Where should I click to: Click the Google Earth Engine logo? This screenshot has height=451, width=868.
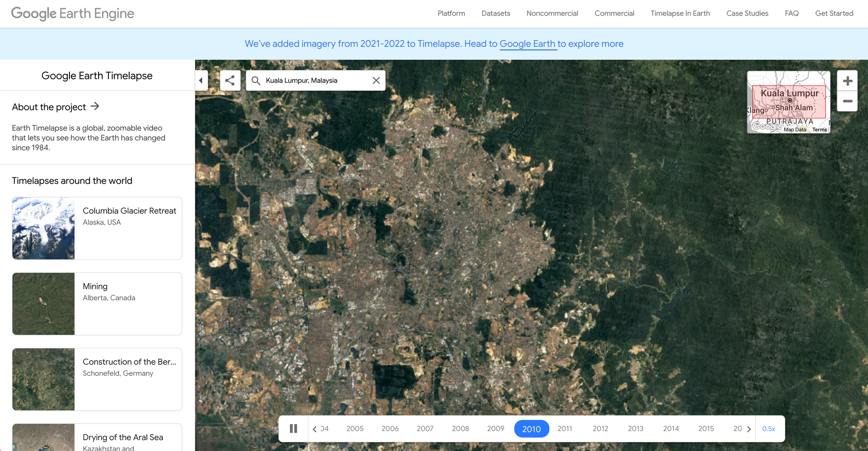[72, 13]
